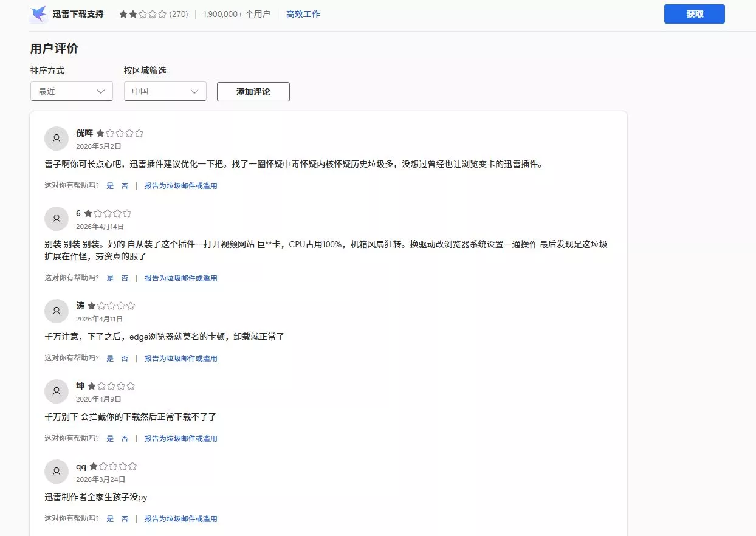
Task: Report qq's review as spam or abuse
Action: (x=180, y=519)
